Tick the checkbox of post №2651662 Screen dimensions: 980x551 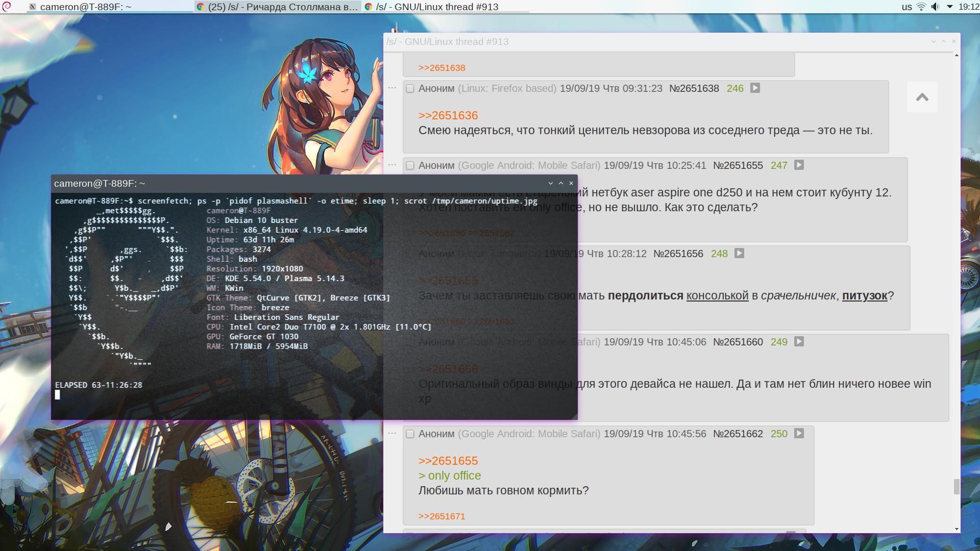[x=410, y=434]
